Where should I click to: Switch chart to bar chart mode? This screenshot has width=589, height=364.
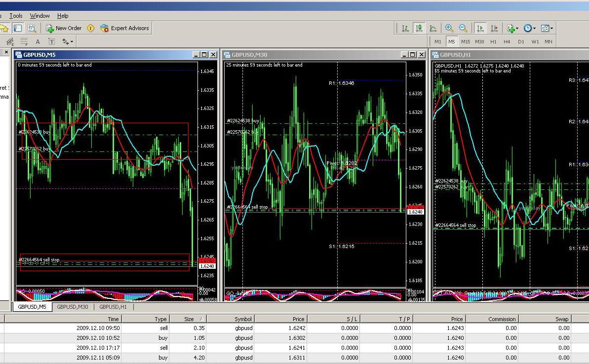(x=405, y=28)
